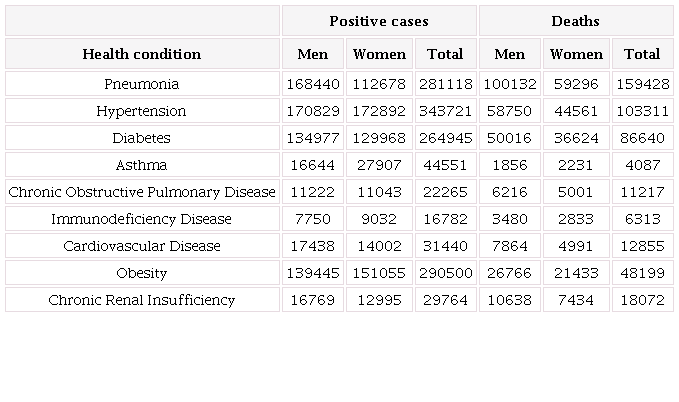679x402 pixels.
Task: Click Chronic Renal Insufficiency total deaths 18072
Action: point(642,300)
